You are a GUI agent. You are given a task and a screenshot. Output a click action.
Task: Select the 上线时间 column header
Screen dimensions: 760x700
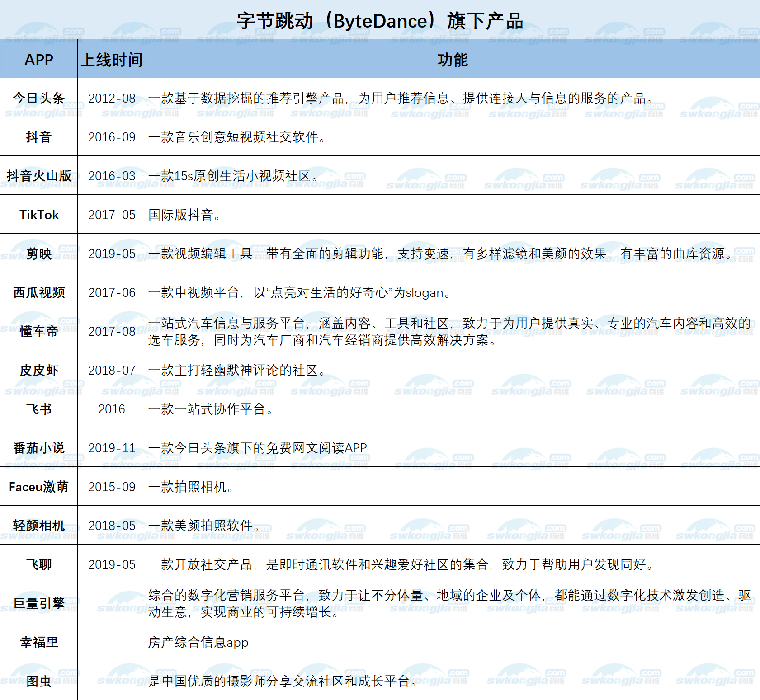pos(112,60)
